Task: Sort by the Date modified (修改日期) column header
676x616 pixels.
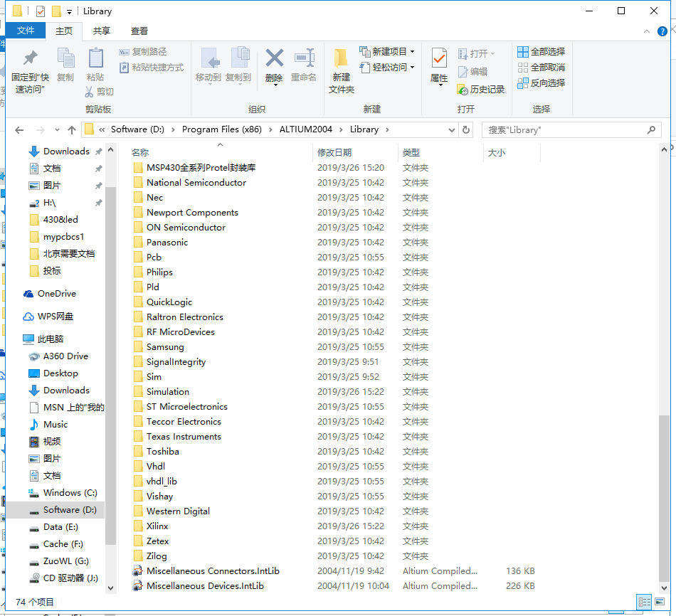Action: point(334,153)
